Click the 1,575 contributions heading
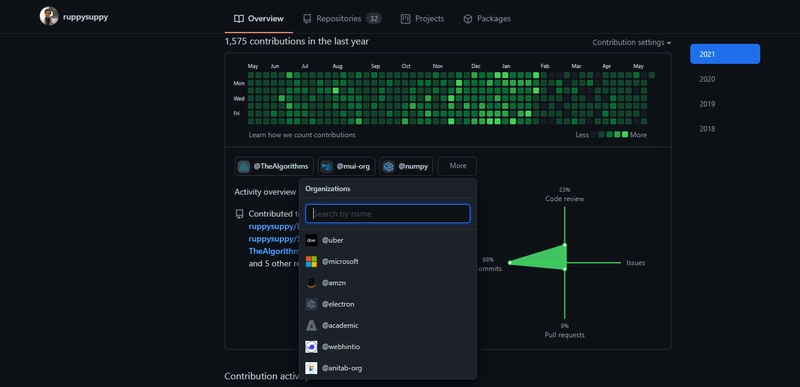This screenshot has height=387, width=800. [296, 41]
